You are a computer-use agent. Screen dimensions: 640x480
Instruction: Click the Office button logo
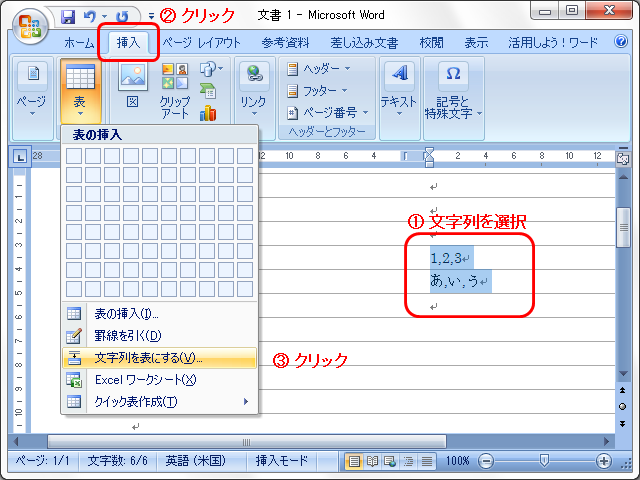click(x=28, y=24)
